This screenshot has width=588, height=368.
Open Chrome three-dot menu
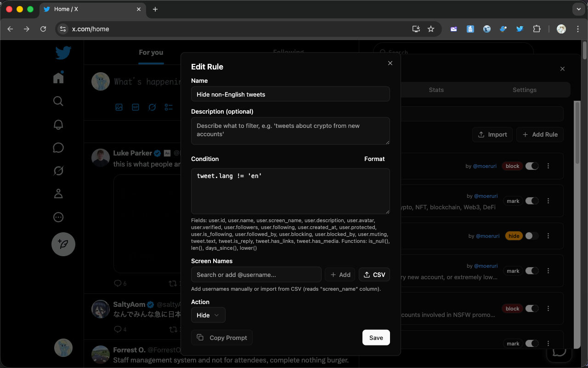tap(577, 29)
